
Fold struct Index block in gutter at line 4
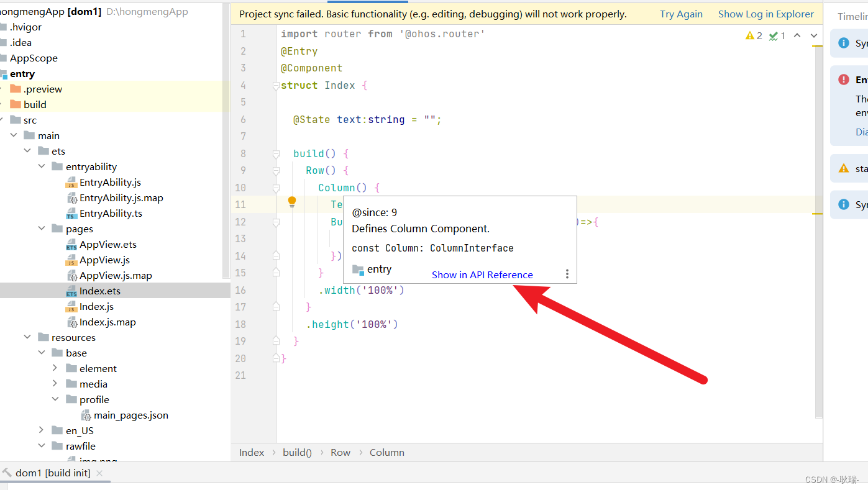click(276, 86)
